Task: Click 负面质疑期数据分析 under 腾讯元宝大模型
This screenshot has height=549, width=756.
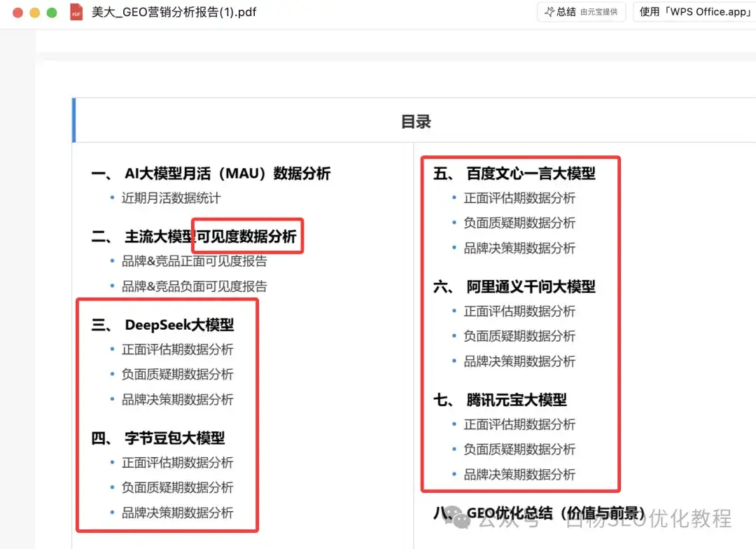Action: (x=519, y=449)
